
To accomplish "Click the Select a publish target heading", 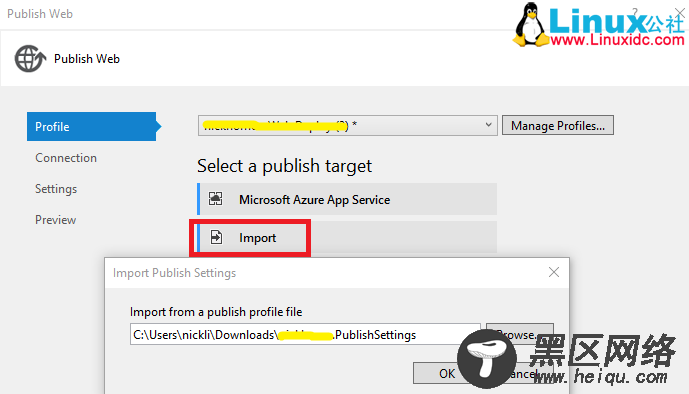I will point(284,166).
